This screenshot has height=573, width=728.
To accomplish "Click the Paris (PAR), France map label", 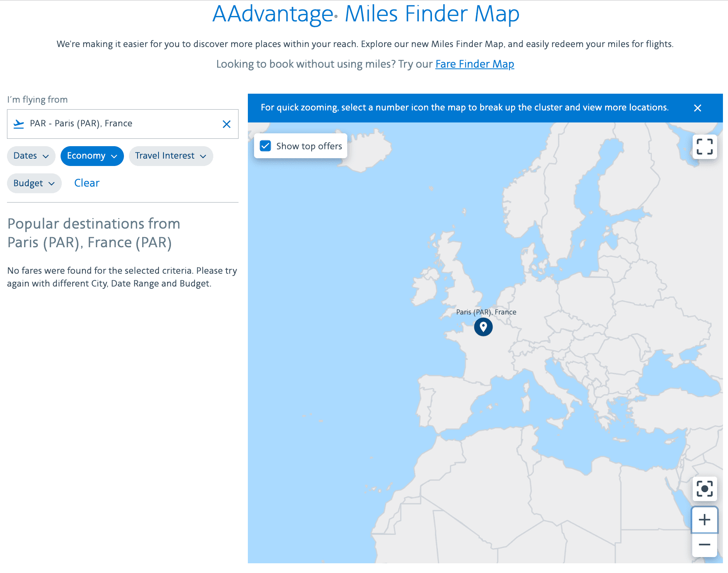I will [486, 312].
